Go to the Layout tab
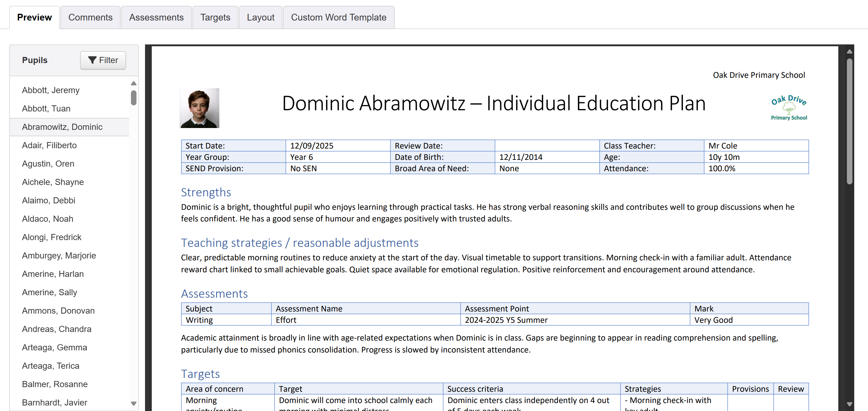This screenshot has height=411, width=868. click(260, 17)
